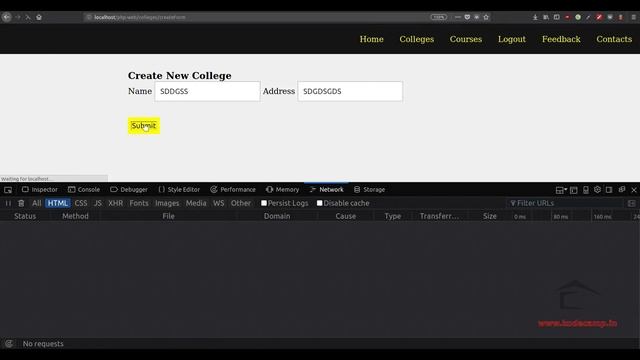Focus the college Name input field
640x360 pixels.
(207, 91)
